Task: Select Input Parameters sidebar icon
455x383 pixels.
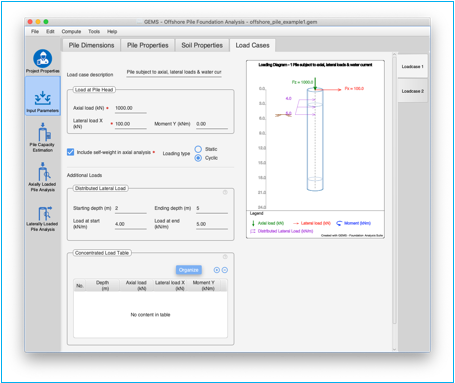Action: 43,96
